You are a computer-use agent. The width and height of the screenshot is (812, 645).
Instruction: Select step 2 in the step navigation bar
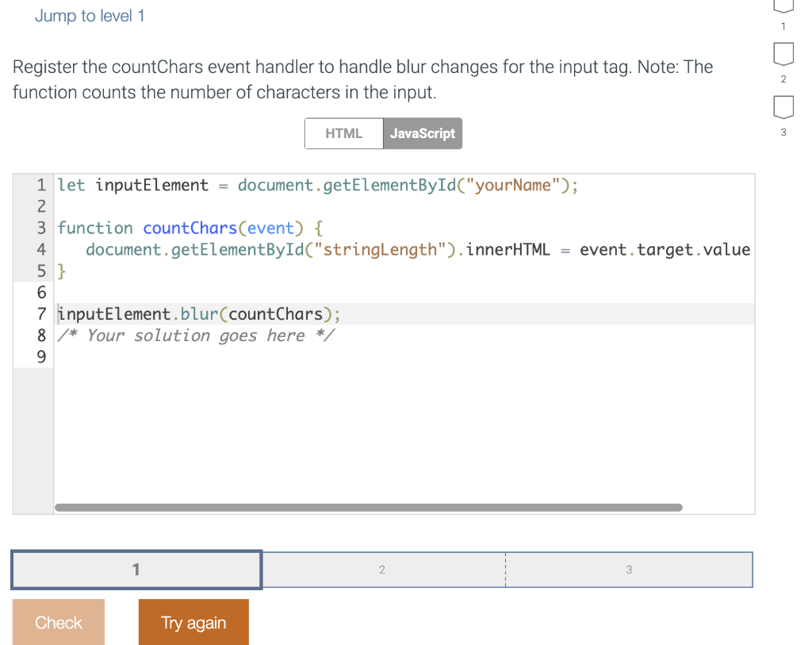382,569
